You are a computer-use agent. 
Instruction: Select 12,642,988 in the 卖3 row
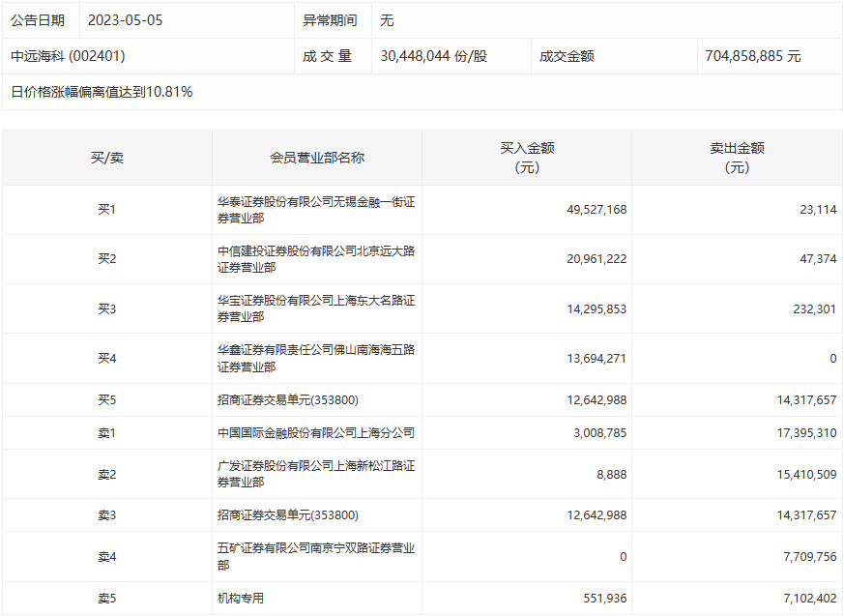point(597,515)
